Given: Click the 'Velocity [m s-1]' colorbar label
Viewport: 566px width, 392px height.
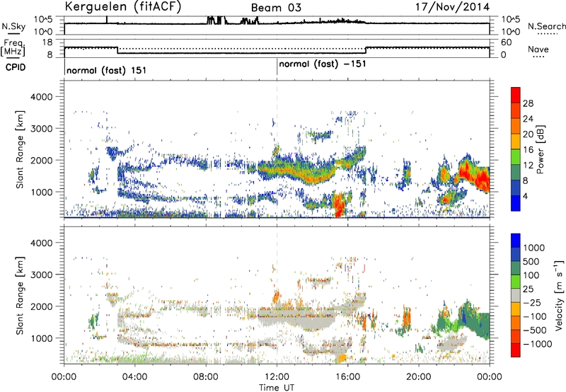Looking at the screenshot, I should 559,295.
